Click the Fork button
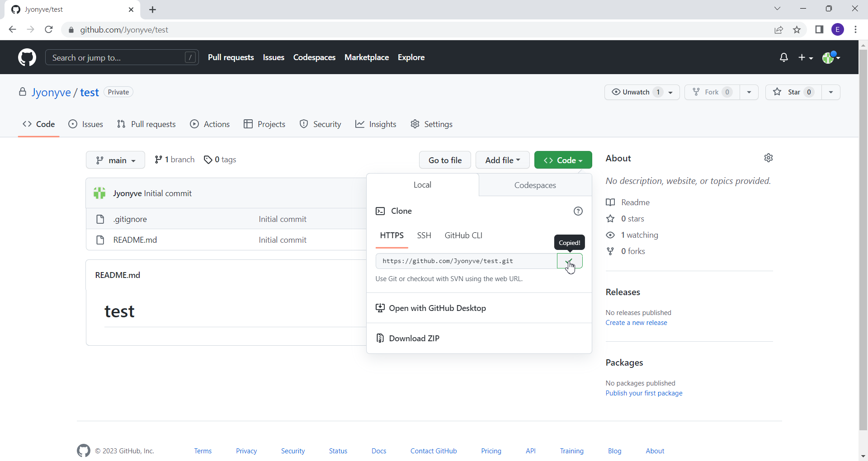868x461 pixels. click(712, 92)
